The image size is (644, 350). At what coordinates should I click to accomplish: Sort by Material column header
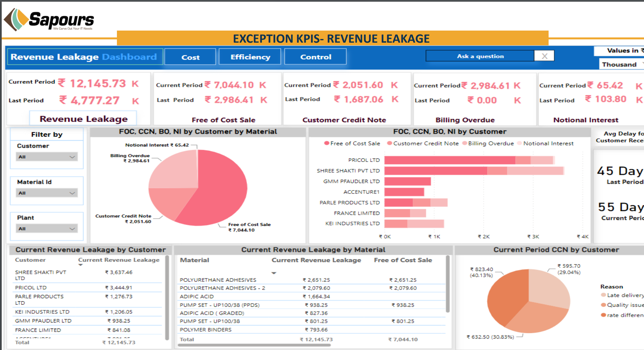pyautogui.click(x=195, y=260)
